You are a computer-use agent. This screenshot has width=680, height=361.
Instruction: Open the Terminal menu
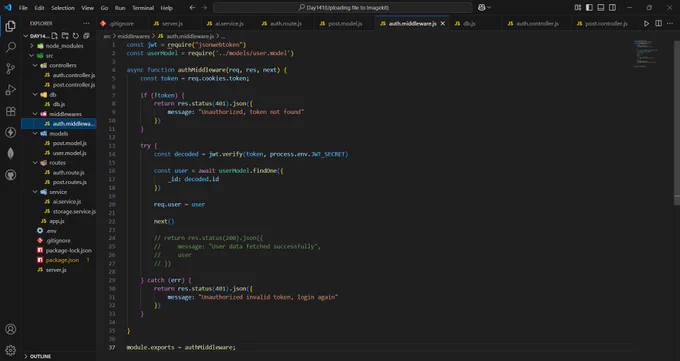tap(143, 7)
